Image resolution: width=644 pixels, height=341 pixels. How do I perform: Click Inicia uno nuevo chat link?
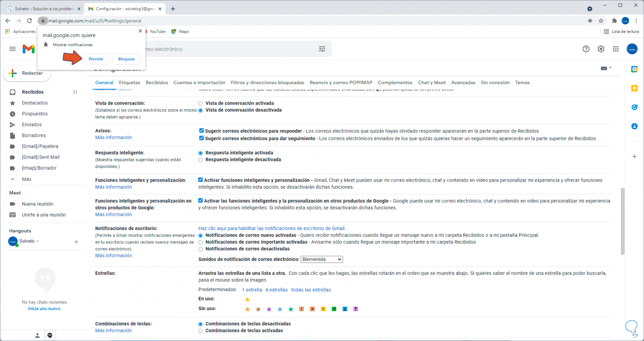click(x=44, y=309)
